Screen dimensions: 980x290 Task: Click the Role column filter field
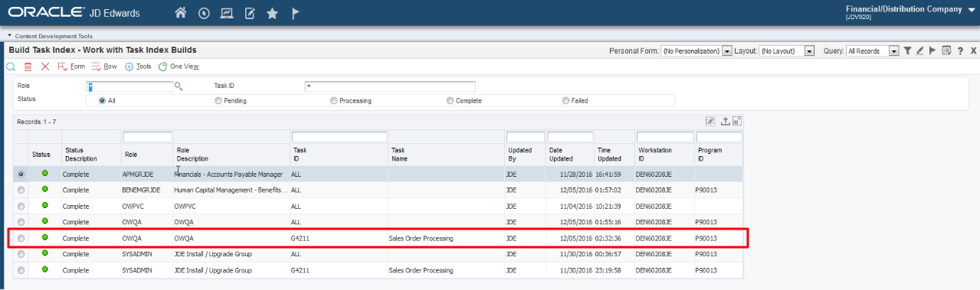click(x=148, y=137)
